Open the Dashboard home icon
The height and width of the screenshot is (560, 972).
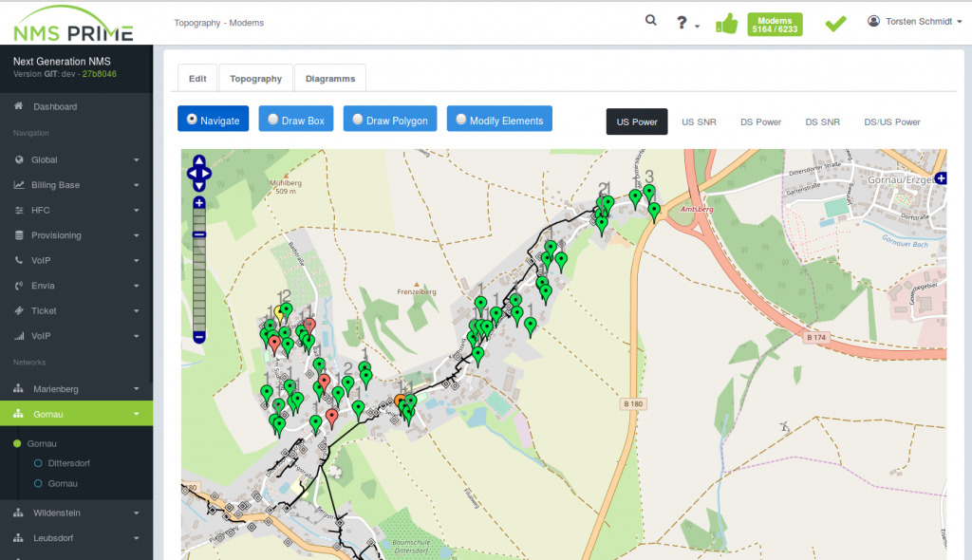19,106
